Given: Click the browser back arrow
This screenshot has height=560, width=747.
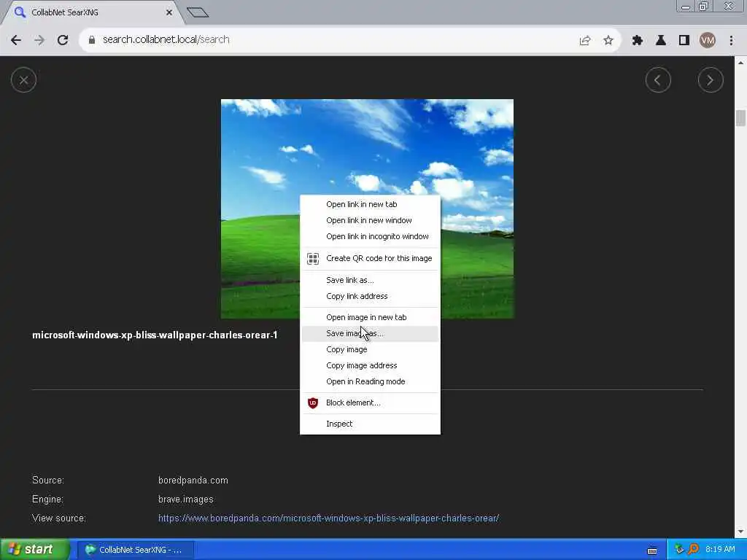Looking at the screenshot, I should click(x=16, y=40).
